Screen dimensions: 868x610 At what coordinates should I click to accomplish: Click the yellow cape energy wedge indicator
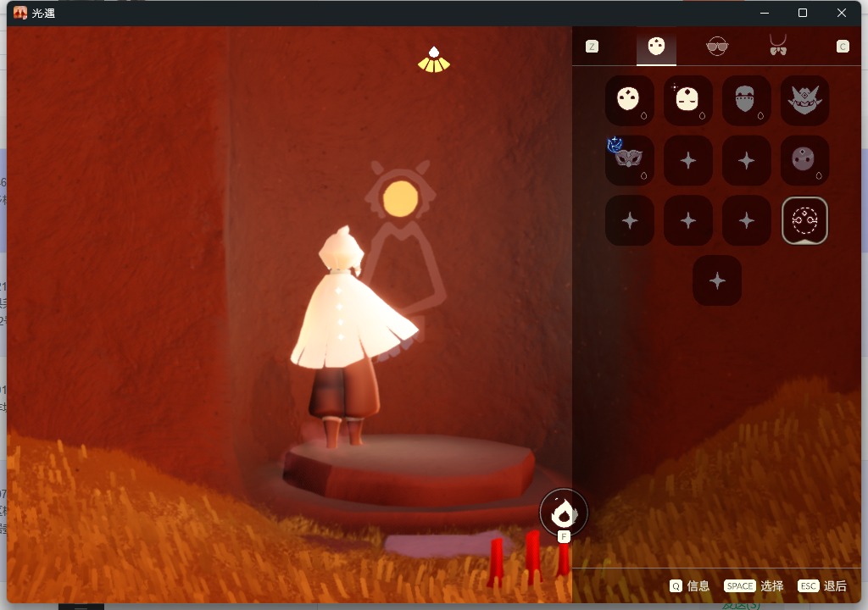433,60
